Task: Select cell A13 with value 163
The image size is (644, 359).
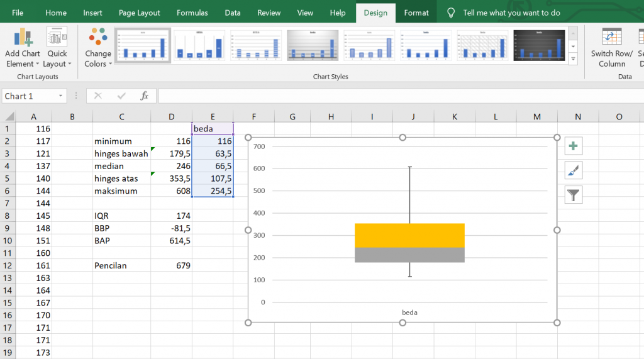Action: click(x=33, y=278)
